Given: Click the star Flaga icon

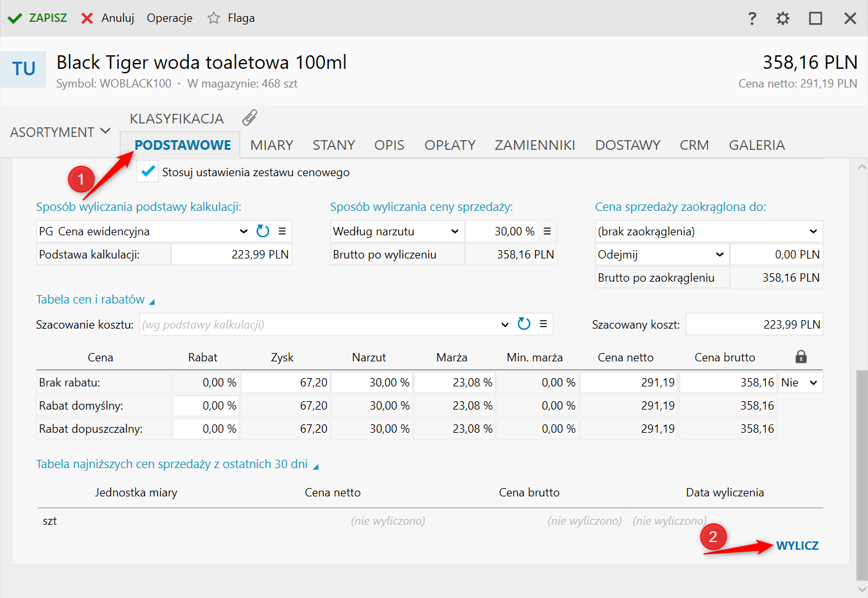Looking at the screenshot, I should (x=214, y=18).
